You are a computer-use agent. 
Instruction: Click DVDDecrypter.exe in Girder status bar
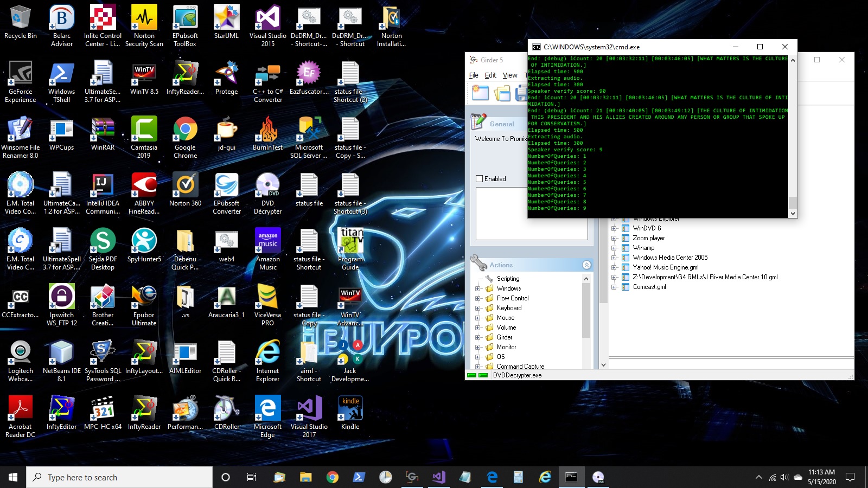[x=517, y=375]
